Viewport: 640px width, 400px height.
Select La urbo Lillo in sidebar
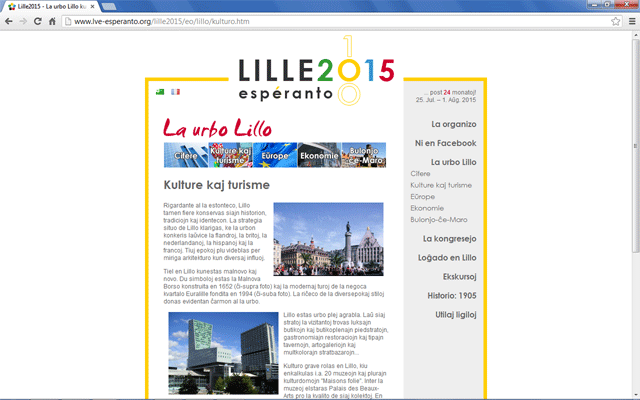point(453,162)
